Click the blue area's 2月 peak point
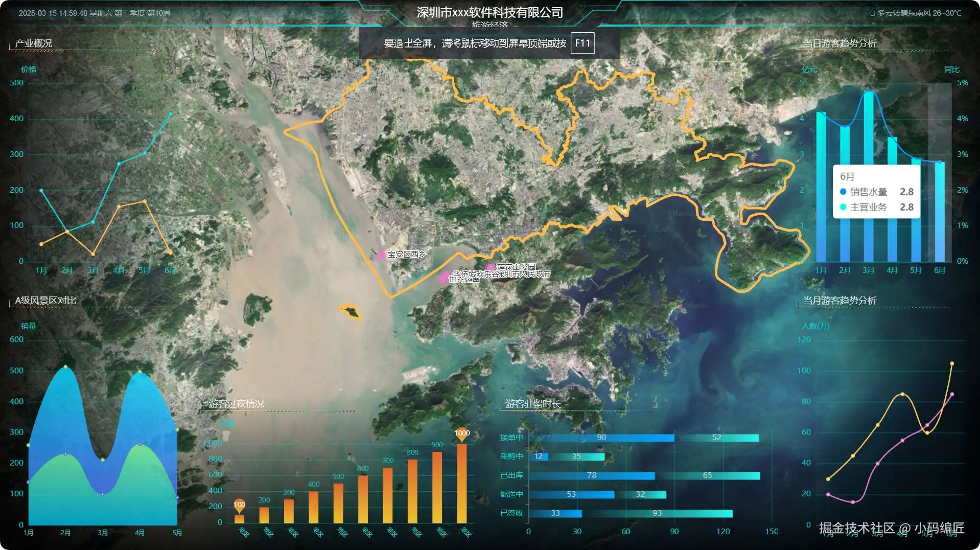 [65, 367]
